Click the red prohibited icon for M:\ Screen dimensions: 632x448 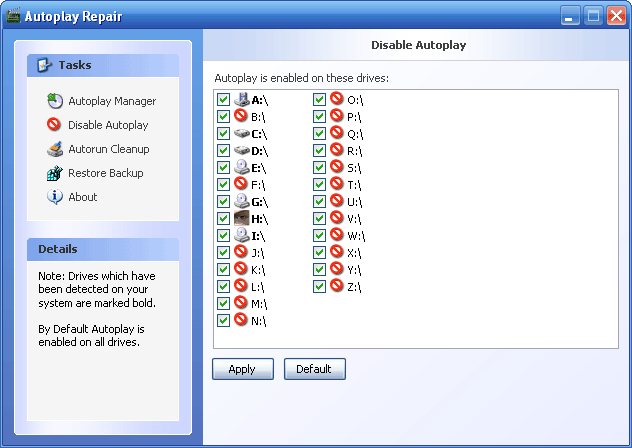coord(241,302)
